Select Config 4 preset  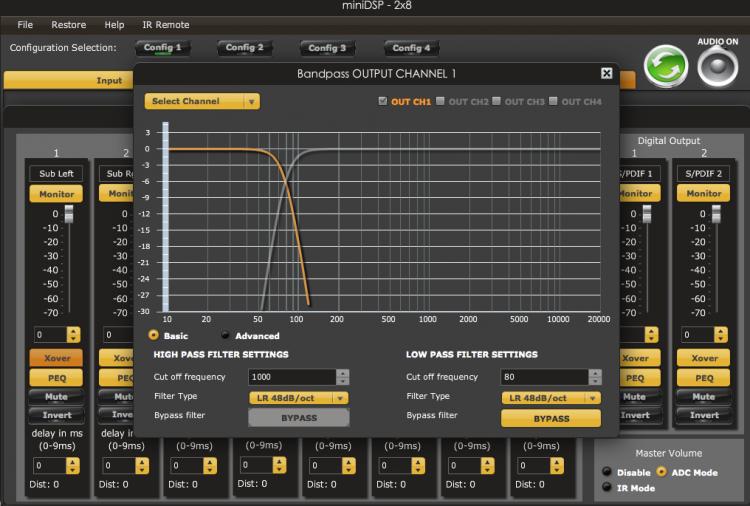411,48
